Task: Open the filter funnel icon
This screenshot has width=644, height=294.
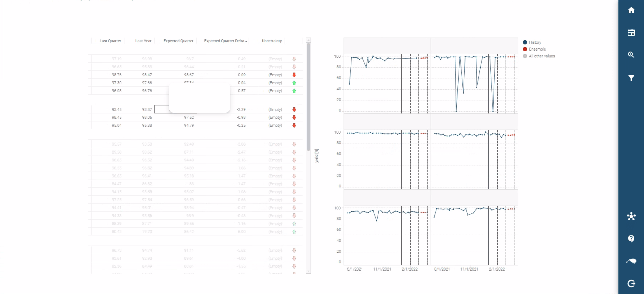Action: pyautogui.click(x=631, y=78)
